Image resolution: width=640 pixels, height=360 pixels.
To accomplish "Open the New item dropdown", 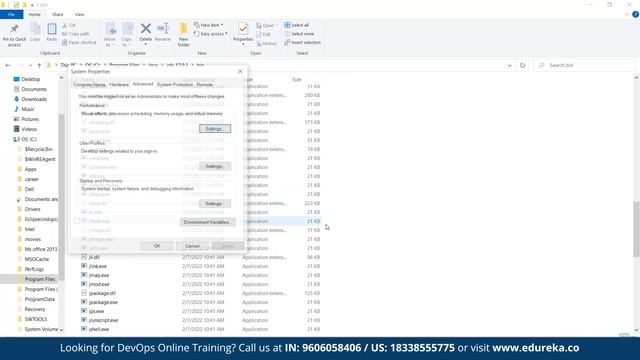I will point(209,25).
